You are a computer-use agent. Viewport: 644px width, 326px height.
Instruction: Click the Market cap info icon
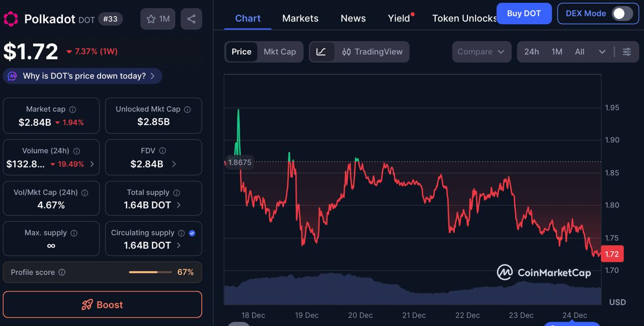click(73, 109)
